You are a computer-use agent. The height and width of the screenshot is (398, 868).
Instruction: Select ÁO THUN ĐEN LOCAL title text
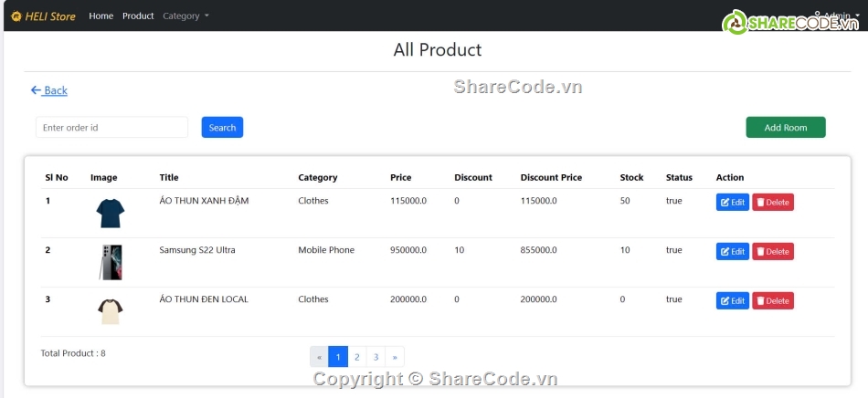204,299
